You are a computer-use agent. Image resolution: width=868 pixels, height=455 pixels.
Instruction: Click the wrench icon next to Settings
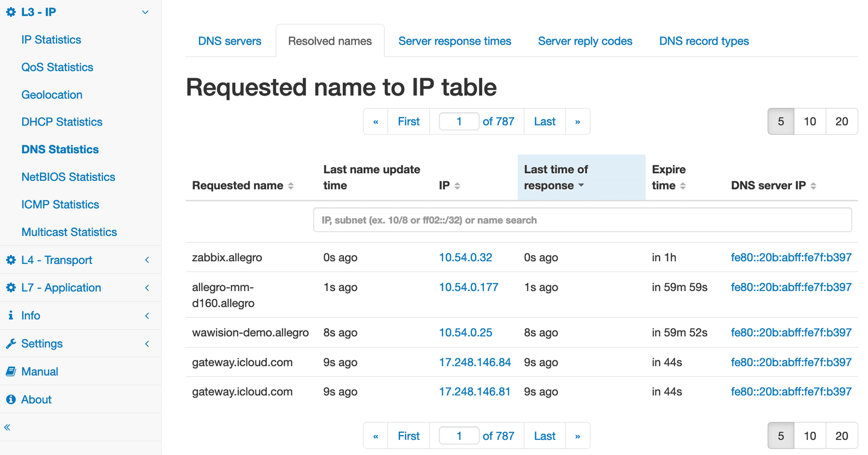(x=11, y=344)
